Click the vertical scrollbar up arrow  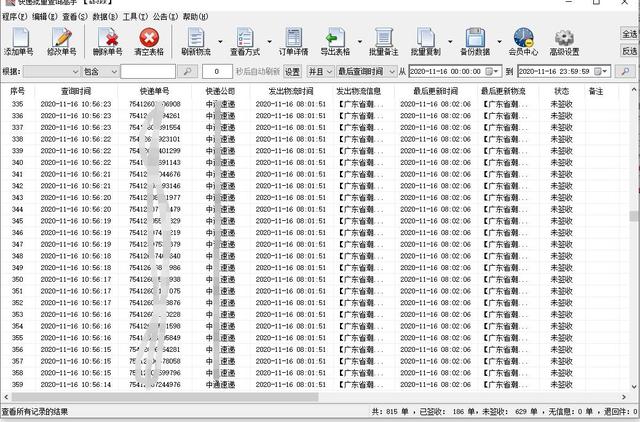pyautogui.click(x=634, y=89)
